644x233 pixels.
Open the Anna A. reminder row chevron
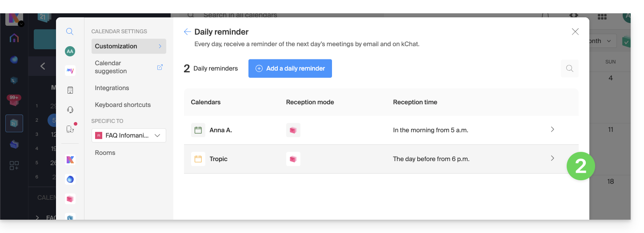552,130
